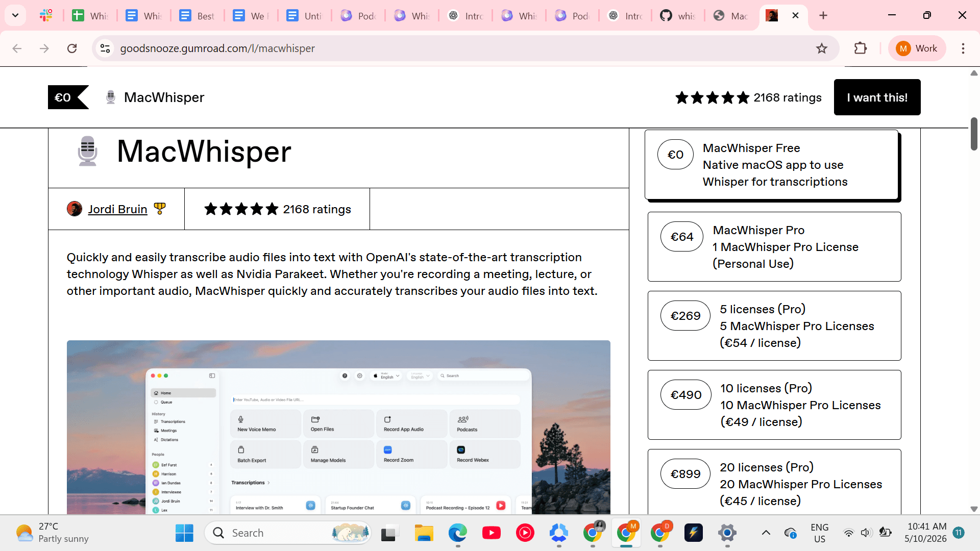Select the €899 20 licenses option
Image resolution: width=980 pixels, height=551 pixels.
point(774,482)
